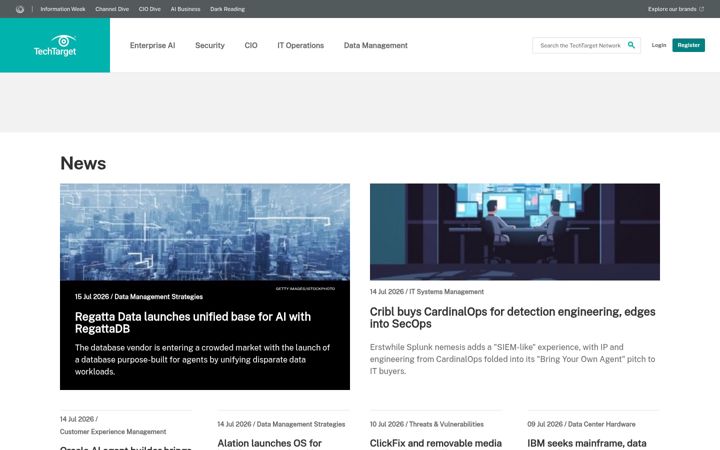The image size is (720, 450).
Task: Click the Informa globe icon in top bar
Action: pyautogui.click(x=20, y=9)
